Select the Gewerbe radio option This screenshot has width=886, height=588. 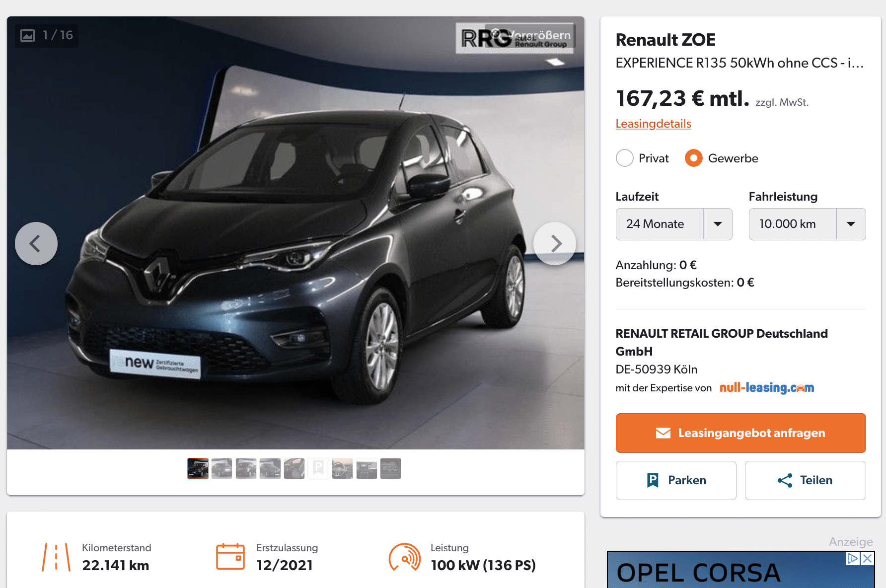click(x=693, y=158)
